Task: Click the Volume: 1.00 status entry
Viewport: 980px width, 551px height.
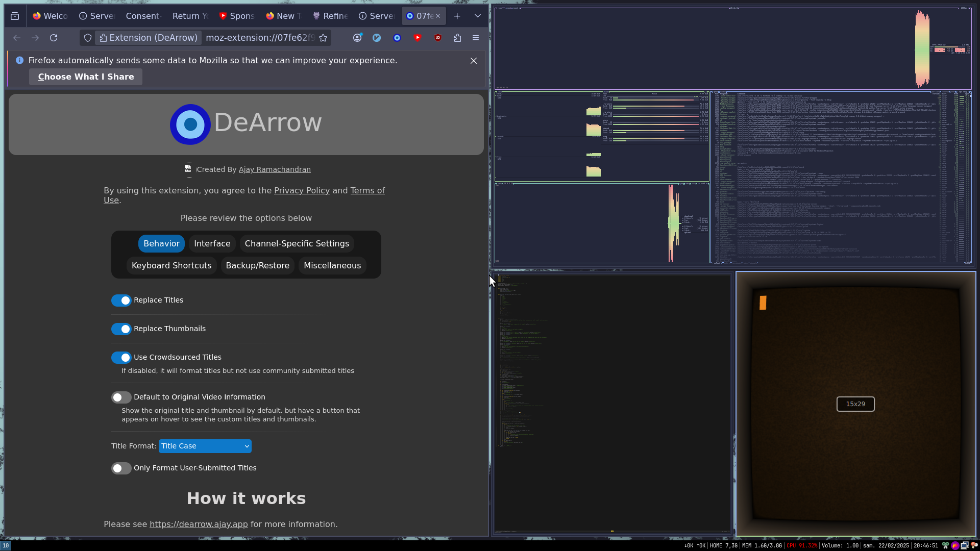Action: tap(840, 546)
